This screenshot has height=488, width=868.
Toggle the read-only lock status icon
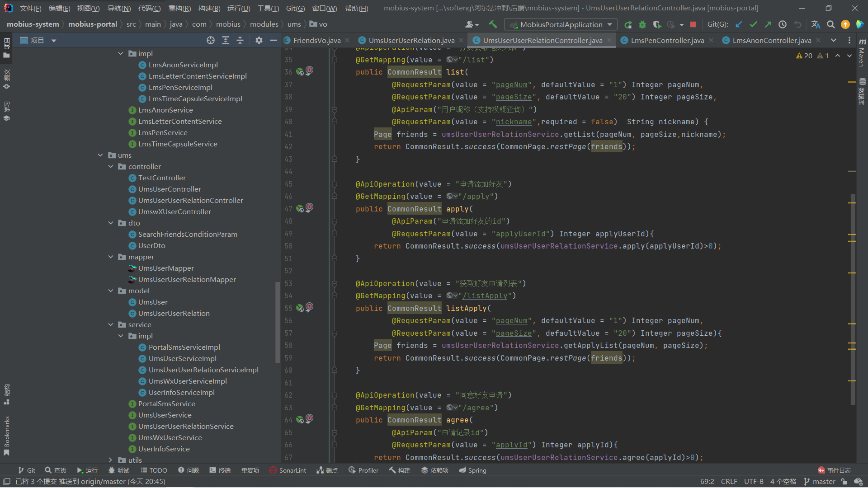tap(844, 482)
